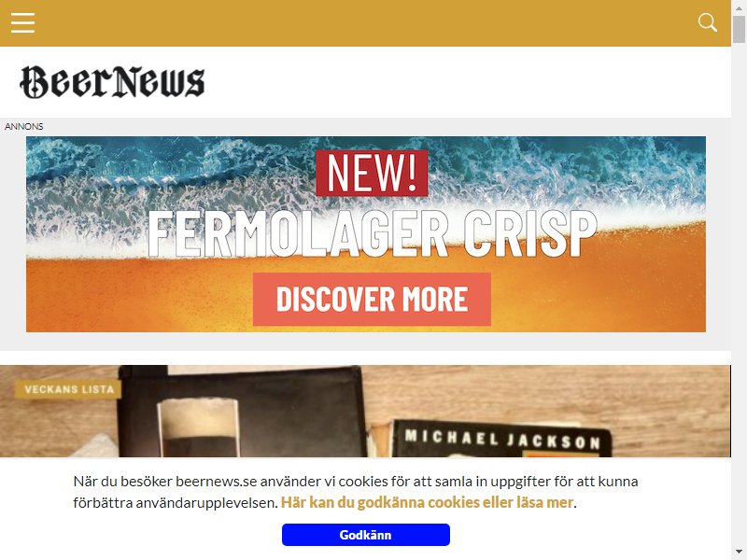Click the ANNONS advertisement label
Viewport: 747px width, 560px height.
point(24,127)
